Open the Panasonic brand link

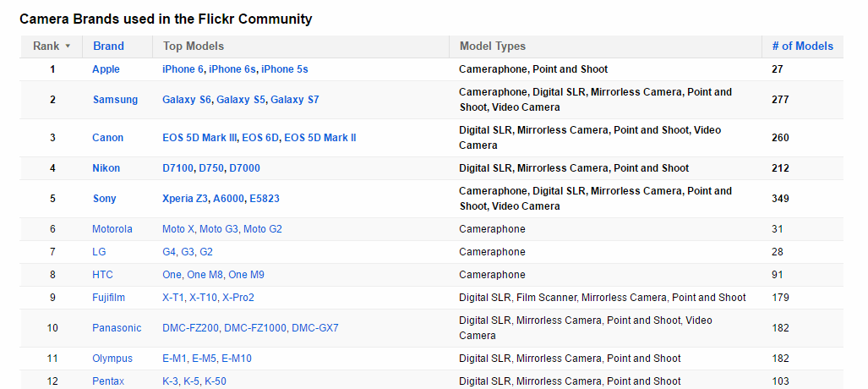[117, 328]
